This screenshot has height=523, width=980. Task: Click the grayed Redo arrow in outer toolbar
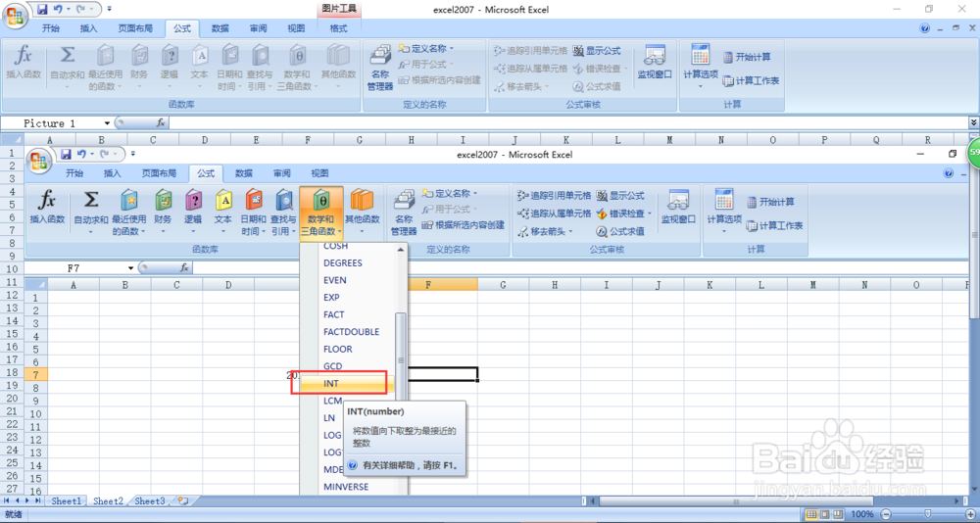click(x=82, y=10)
